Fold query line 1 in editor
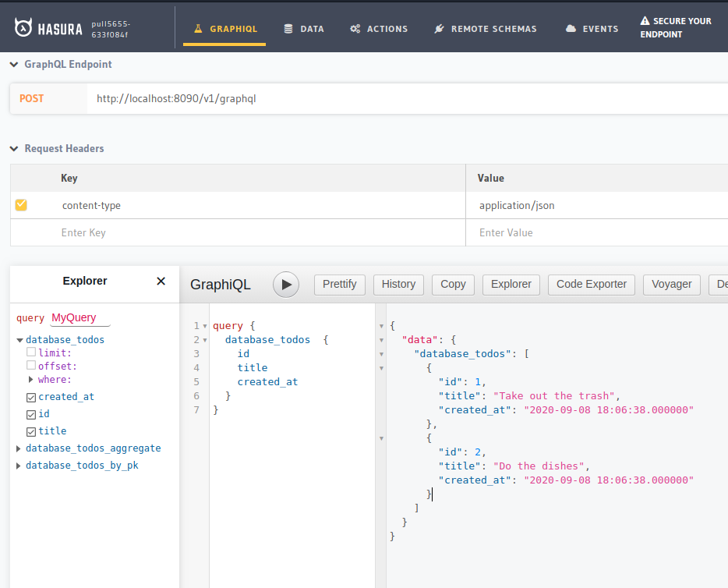Screen dimensions: 728x588 point(205,326)
